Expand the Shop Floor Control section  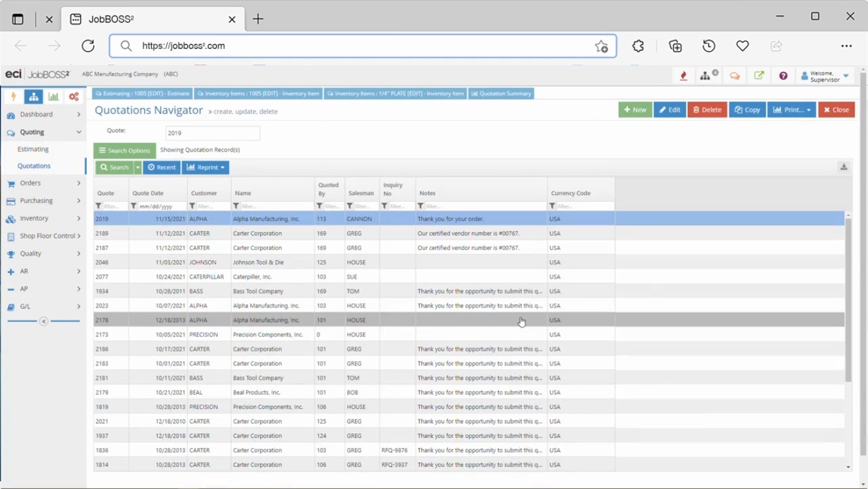[79, 236]
